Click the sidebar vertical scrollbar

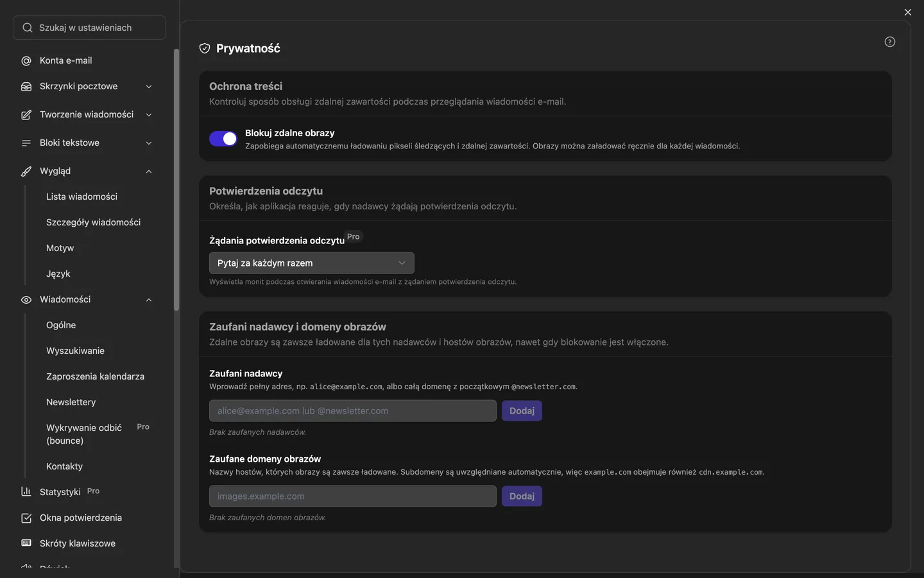point(176,180)
